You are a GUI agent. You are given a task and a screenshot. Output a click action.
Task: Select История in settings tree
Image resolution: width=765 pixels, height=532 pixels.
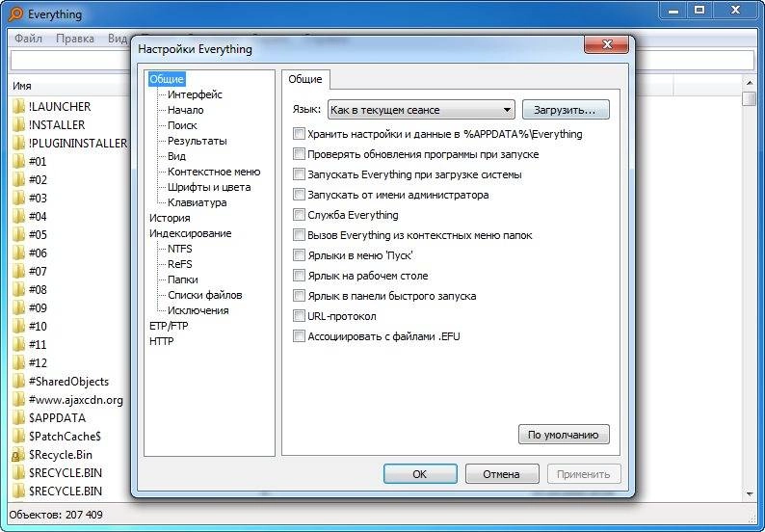[170, 218]
